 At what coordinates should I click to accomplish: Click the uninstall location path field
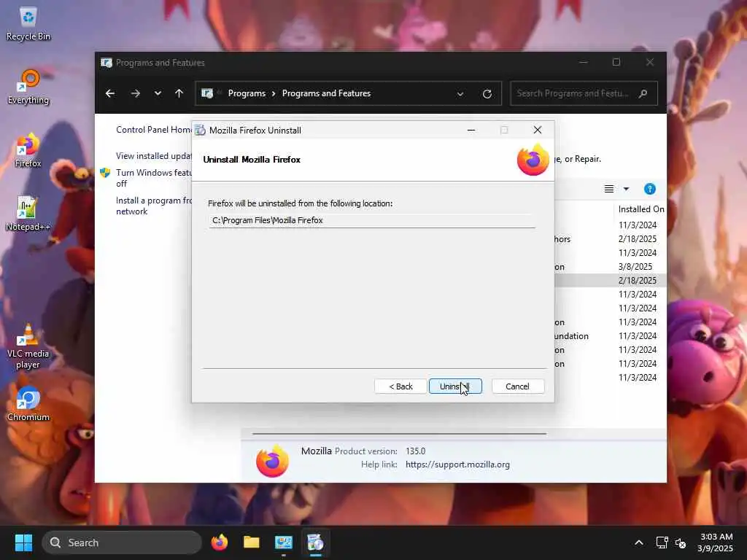[x=372, y=220]
